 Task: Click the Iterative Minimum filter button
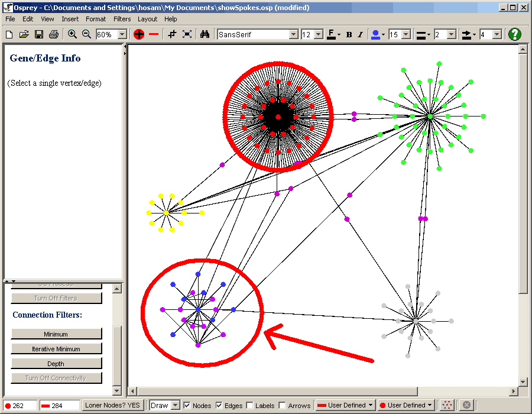click(x=56, y=349)
